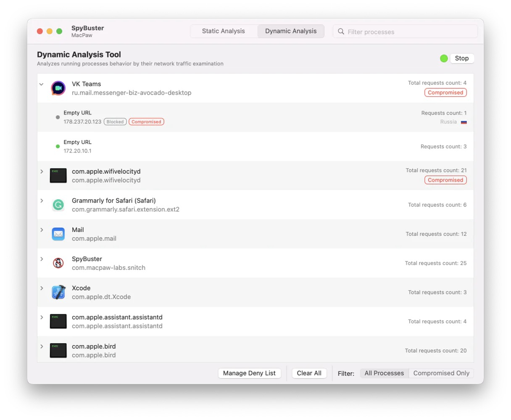Viewport: 511px width, 420px height.
Task: Switch filter to Compromised Only
Action: click(x=441, y=373)
